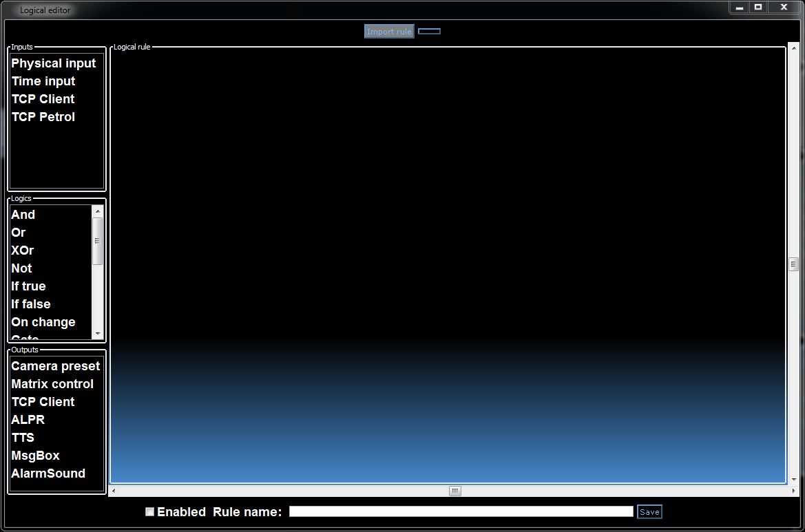Select Time input in the Inputs panel

pos(43,81)
